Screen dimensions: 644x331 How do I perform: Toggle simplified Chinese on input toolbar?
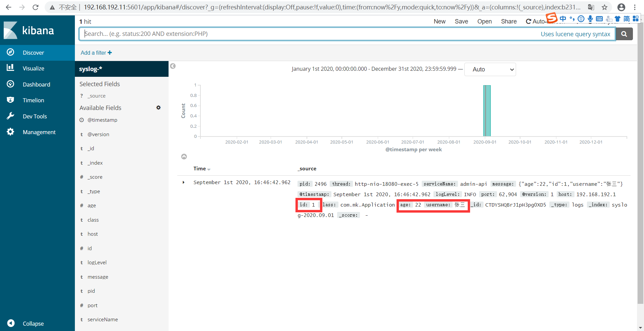(x=627, y=19)
